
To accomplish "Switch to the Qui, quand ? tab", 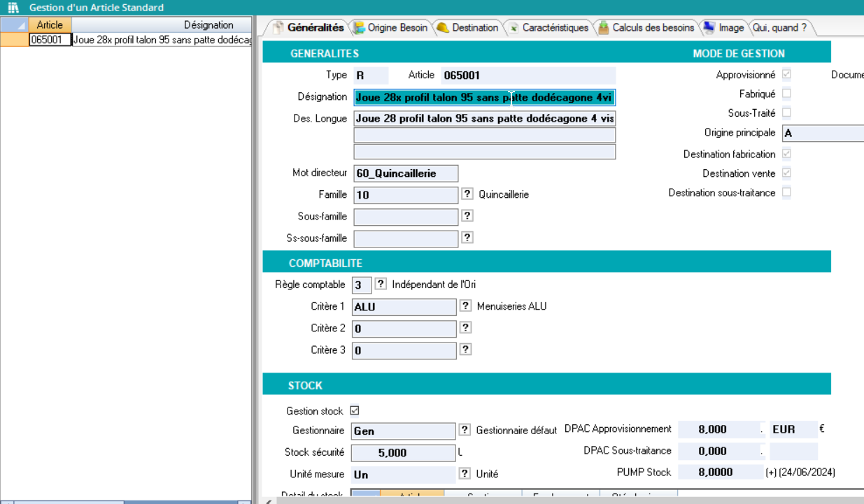I will [x=779, y=28].
